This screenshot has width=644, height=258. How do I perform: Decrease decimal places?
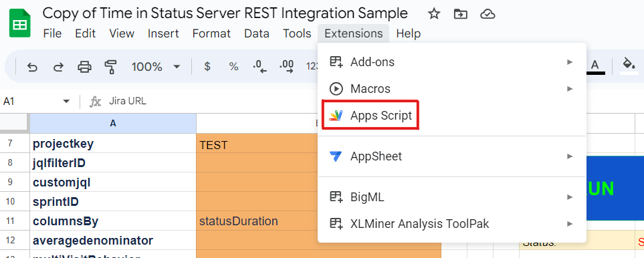click(260, 66)
